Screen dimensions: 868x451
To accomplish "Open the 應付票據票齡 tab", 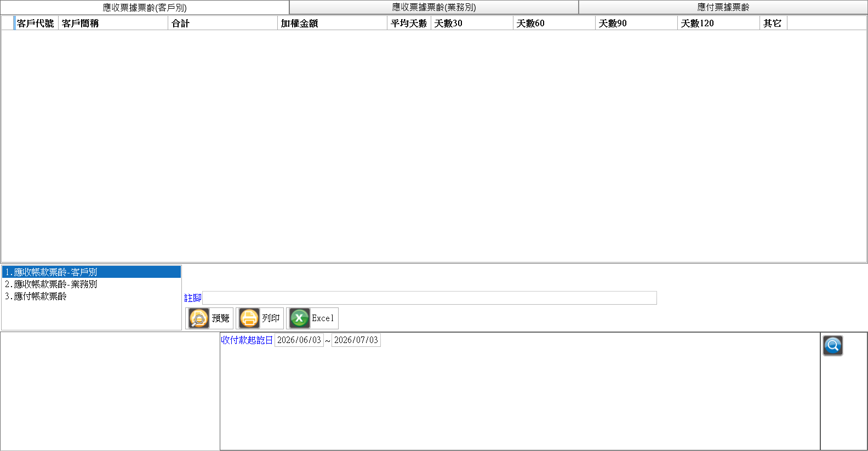I will (x=723, y=7).
